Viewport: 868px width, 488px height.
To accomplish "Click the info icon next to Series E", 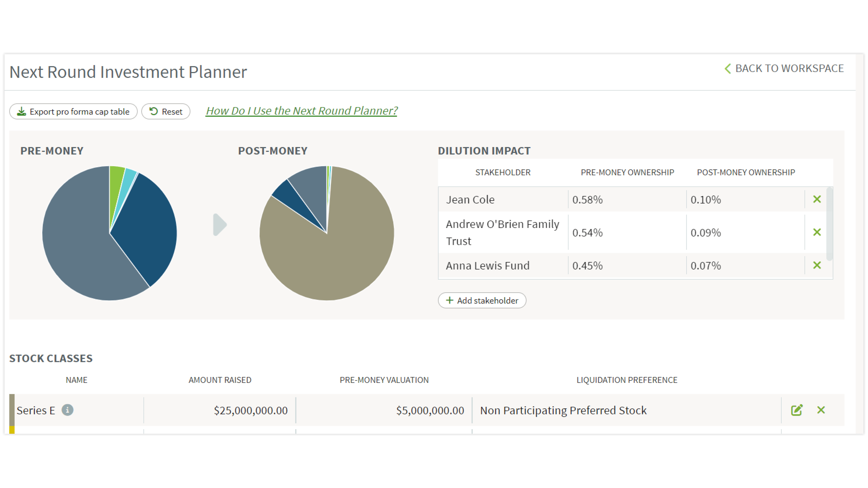I will [68, 410].
